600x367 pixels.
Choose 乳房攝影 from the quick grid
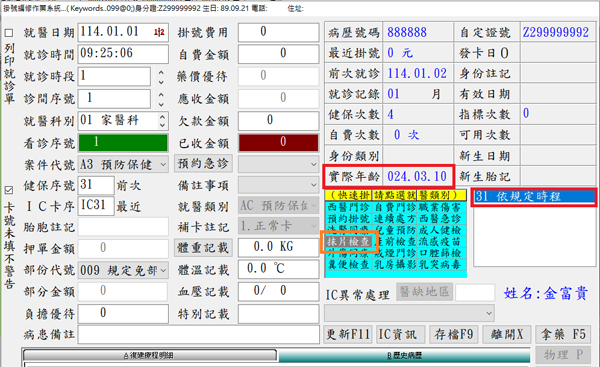395,265
